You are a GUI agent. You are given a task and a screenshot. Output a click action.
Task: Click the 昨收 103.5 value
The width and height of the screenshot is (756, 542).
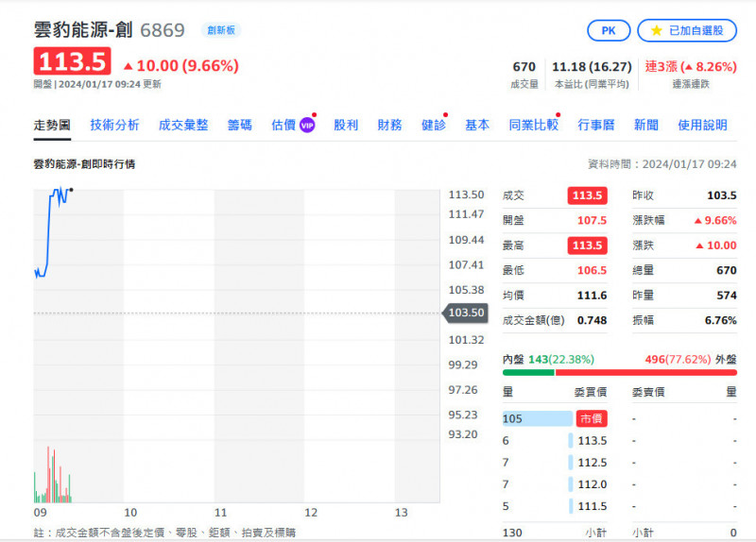(722, 195)
